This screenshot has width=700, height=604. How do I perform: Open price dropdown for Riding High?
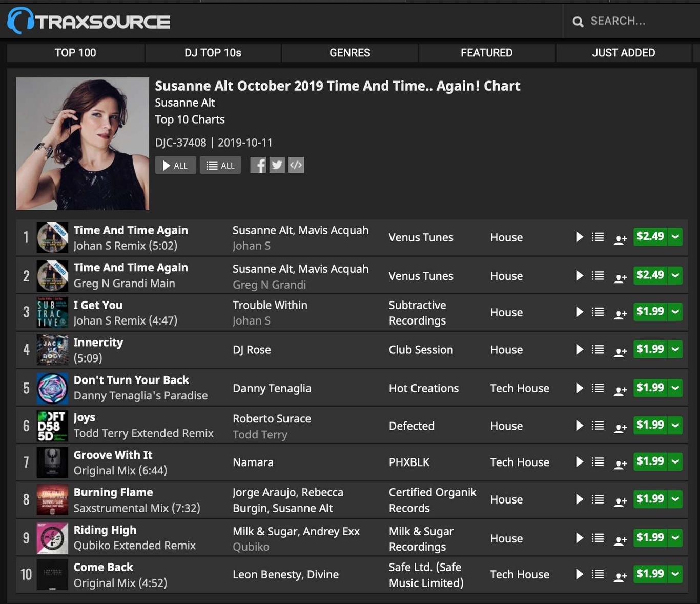coord(675,537)
